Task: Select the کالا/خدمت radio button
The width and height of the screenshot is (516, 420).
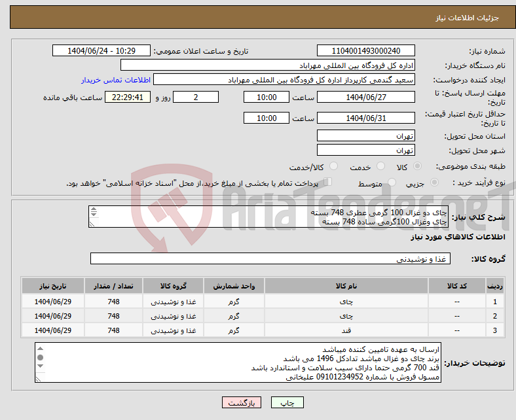Action: click(x=333, y=167)
